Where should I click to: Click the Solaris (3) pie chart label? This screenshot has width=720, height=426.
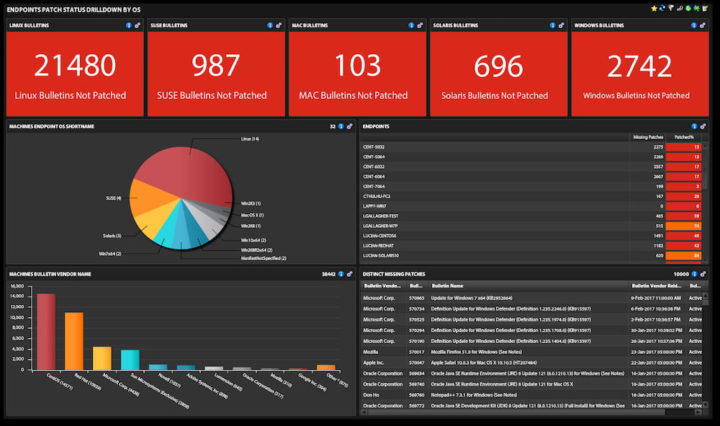pyautogui.click(x=112, y=236)
